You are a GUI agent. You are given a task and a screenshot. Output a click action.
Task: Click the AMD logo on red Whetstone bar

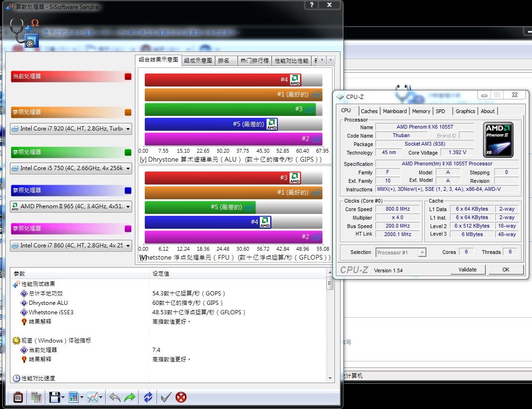(295, 178)
